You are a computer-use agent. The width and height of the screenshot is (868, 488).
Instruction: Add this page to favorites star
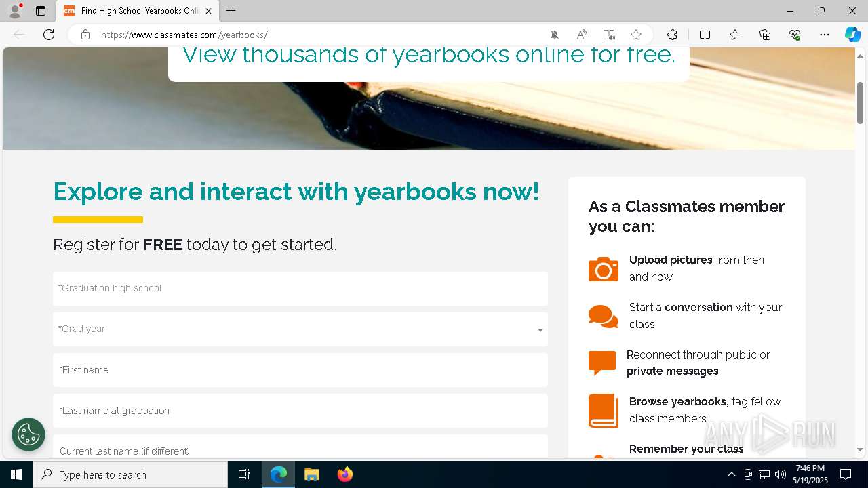click(x=636, y=35)
